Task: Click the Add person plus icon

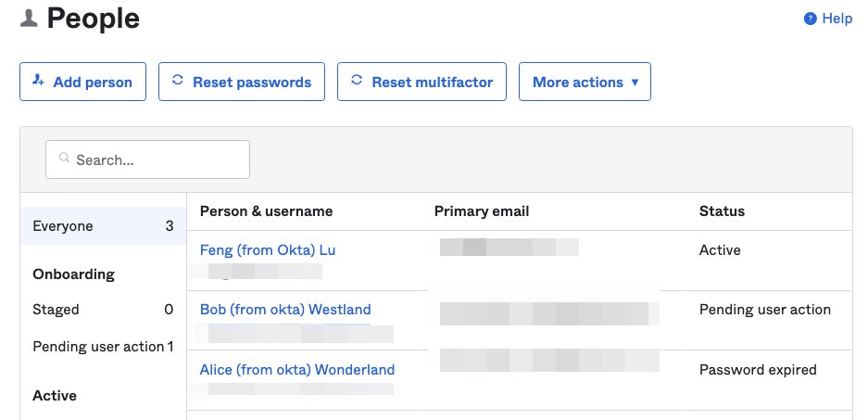Action: coord(38,81)
